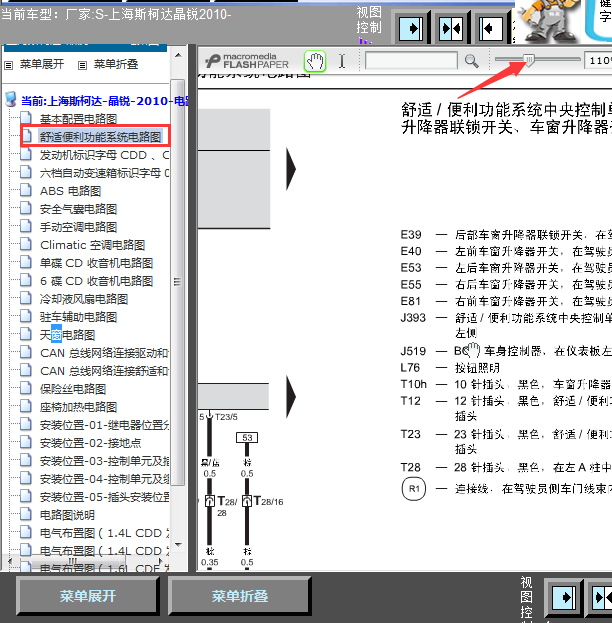Click bottom view control right-arrow button
Image resolution: width=612 pixels, height=623 pixels.
pos(564,597)
